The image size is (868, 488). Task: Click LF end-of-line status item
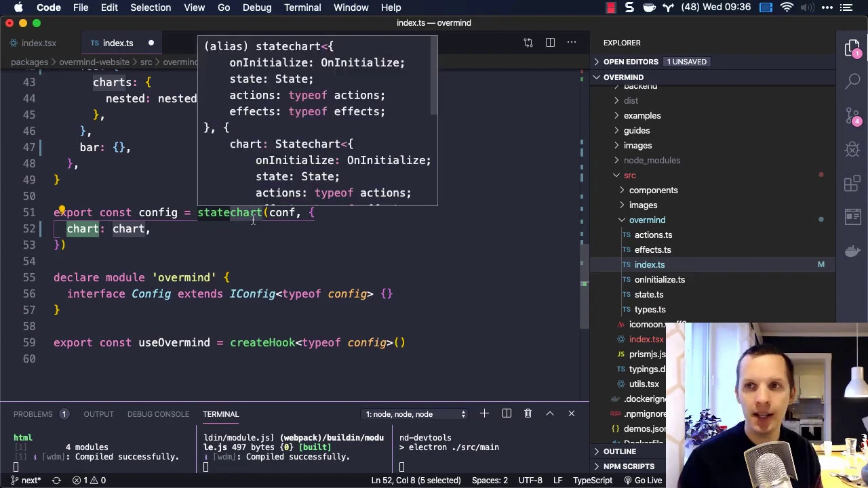pyautogui.click(x=557, y=481)
